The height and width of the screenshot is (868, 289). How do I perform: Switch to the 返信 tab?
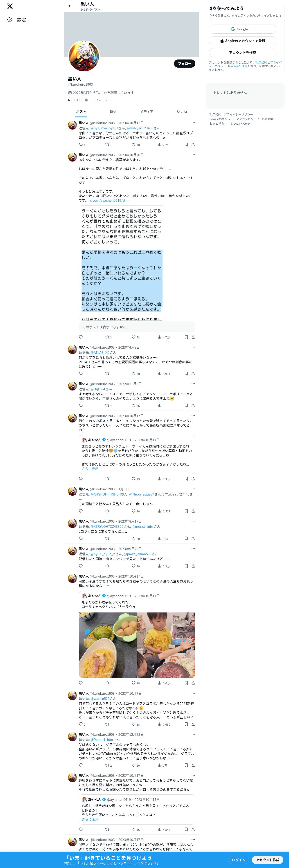tap(113, 112)
